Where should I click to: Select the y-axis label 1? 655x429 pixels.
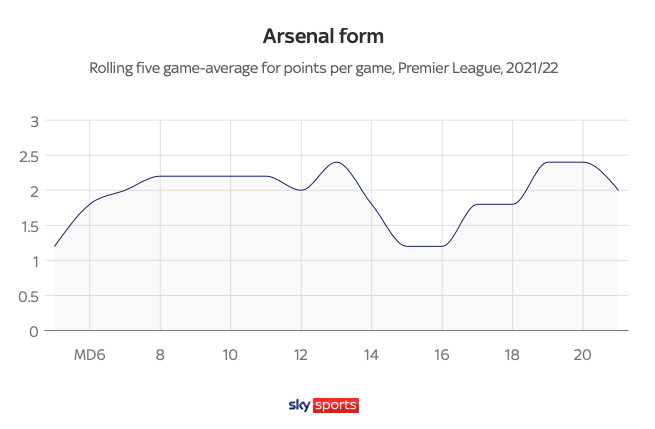click(x=34, y=261)
